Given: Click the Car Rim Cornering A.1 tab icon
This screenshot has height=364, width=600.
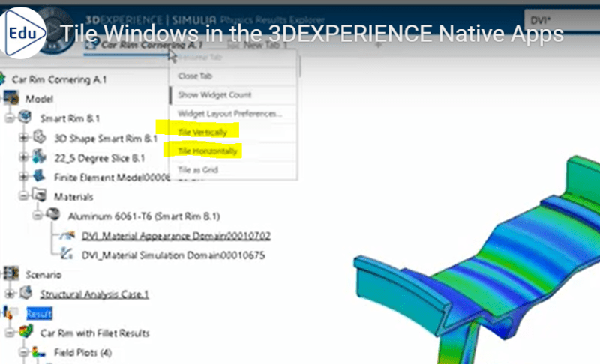Looking at the screenshot, I should click(x=91, y=44).
